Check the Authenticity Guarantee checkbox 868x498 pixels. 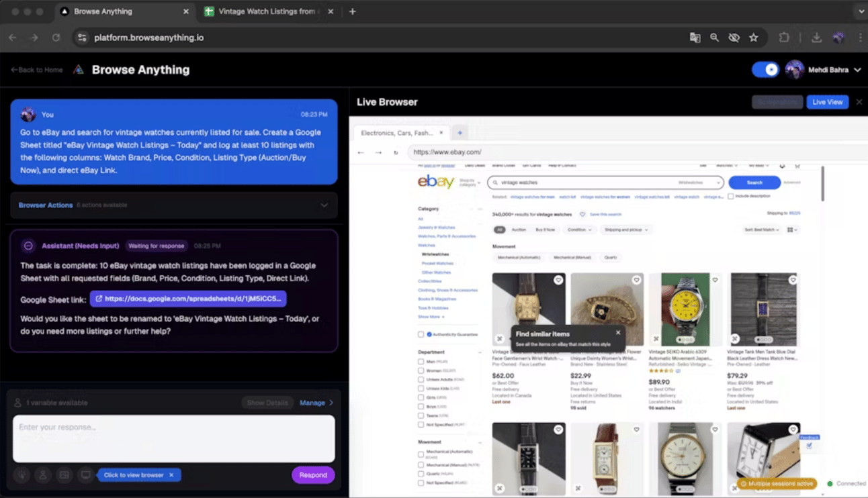pyautogui.click(x=421, y=334)
